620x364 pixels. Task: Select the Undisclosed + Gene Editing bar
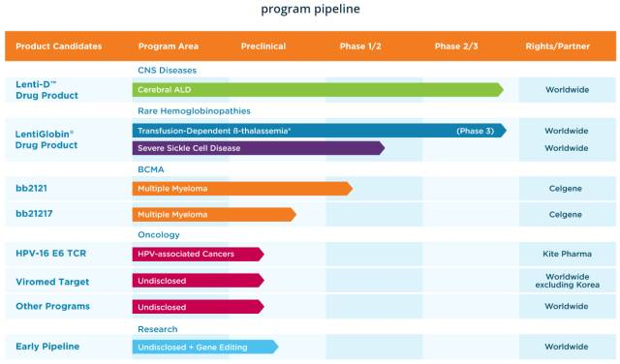(x=205, y=347)
